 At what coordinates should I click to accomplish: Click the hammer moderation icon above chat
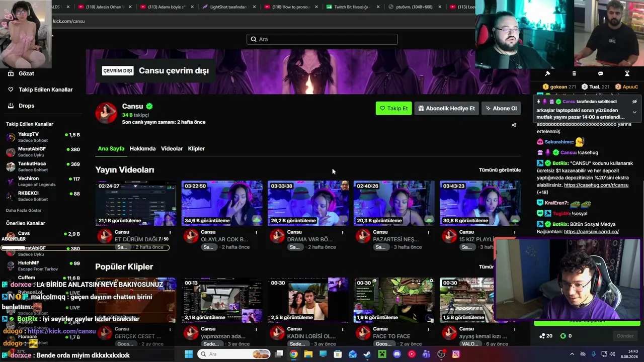pos(547,73)
